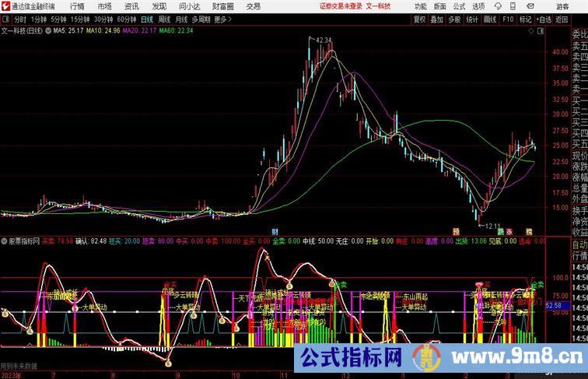Click the +自选 button
Screen dimensions: 588x379
(x=544, y=19)
